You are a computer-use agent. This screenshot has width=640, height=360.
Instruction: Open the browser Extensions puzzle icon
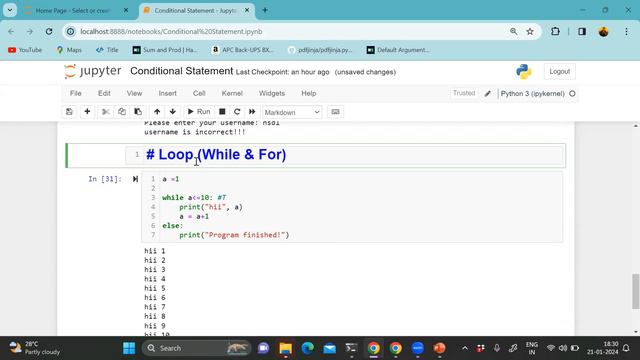click(555, 31)
